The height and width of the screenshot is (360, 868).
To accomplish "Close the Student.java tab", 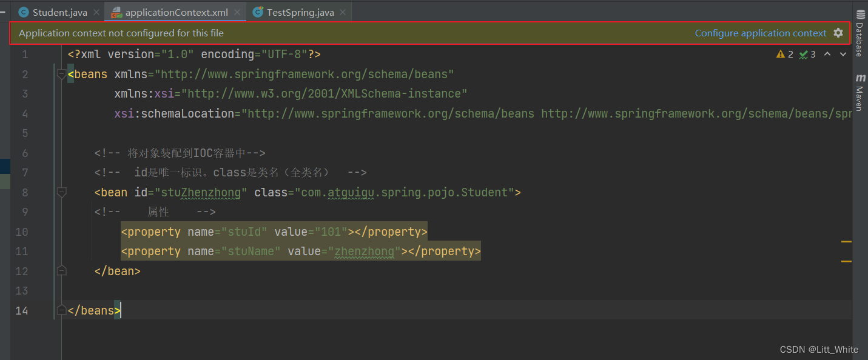I will click(96, 12).
